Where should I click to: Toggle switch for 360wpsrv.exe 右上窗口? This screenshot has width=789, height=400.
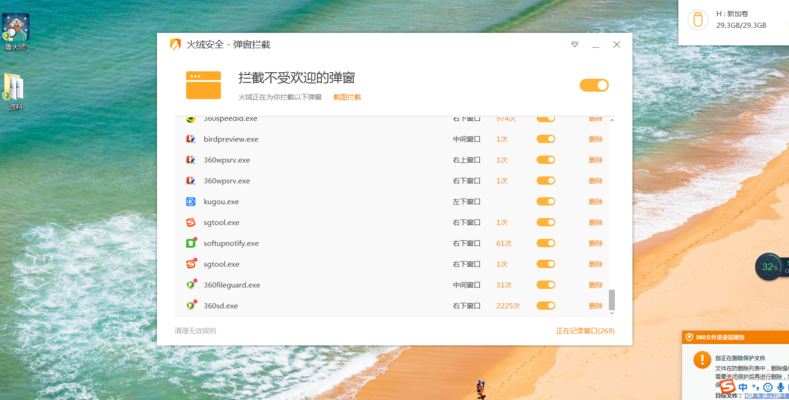546,160
